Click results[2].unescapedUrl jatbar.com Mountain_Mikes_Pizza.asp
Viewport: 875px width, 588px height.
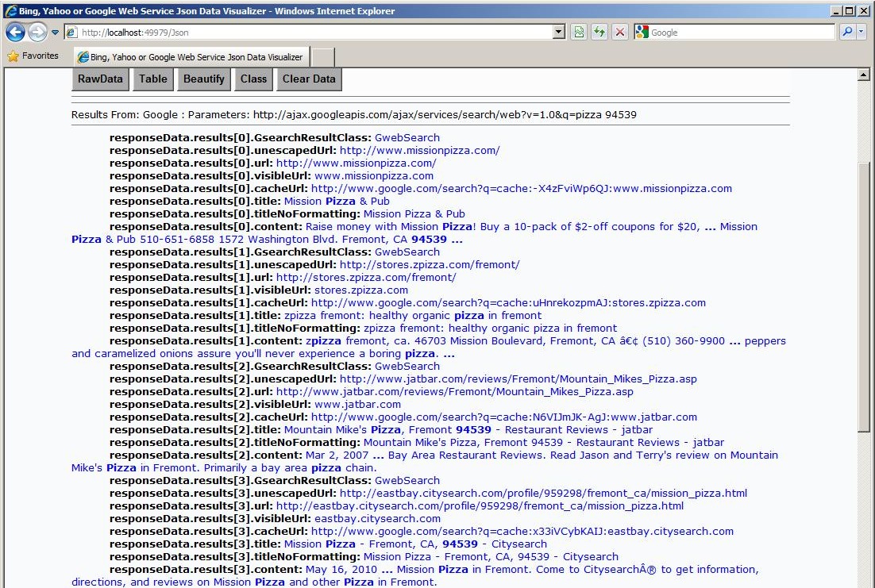(x=518, y=379)
